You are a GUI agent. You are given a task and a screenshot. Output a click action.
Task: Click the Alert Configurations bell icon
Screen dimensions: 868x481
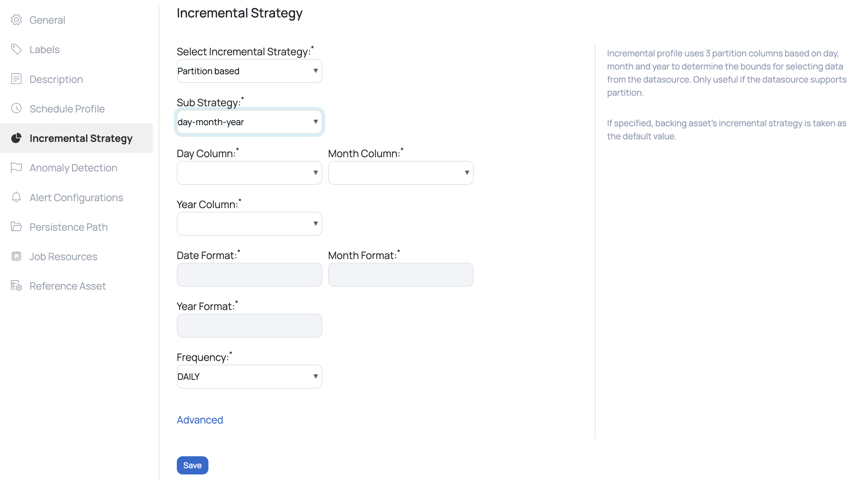pos(16,198)
